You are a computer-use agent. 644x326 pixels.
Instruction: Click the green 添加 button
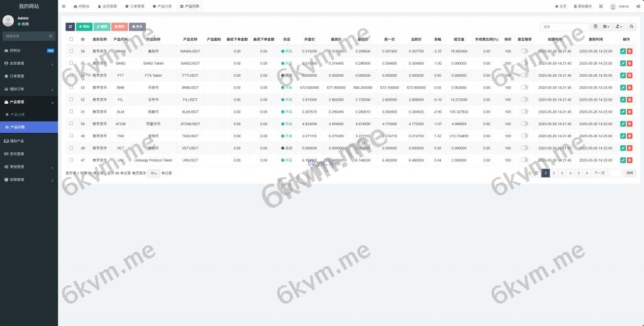(x=84, y=27)
